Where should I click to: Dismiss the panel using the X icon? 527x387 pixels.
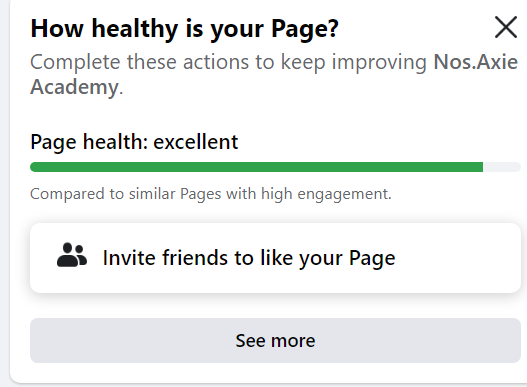[x=506, y=27]
